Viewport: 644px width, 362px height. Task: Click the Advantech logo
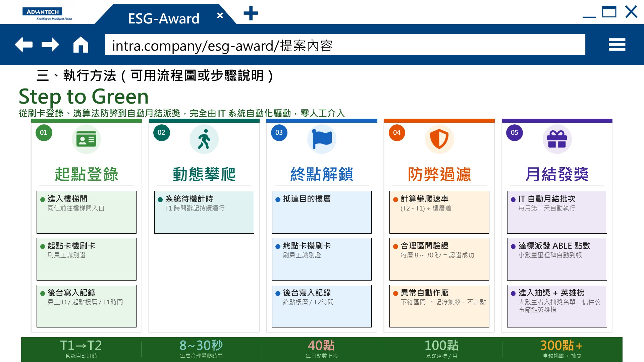(47, 14)
